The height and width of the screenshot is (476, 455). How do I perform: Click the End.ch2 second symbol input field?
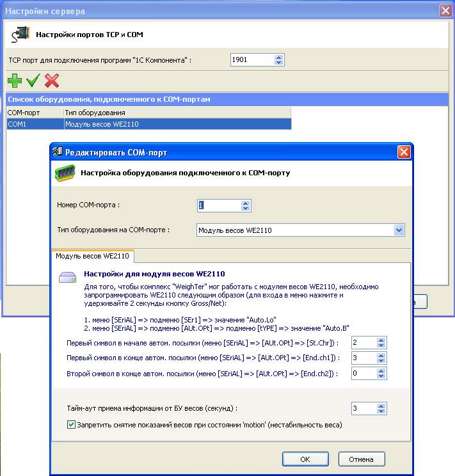[363, 373]
